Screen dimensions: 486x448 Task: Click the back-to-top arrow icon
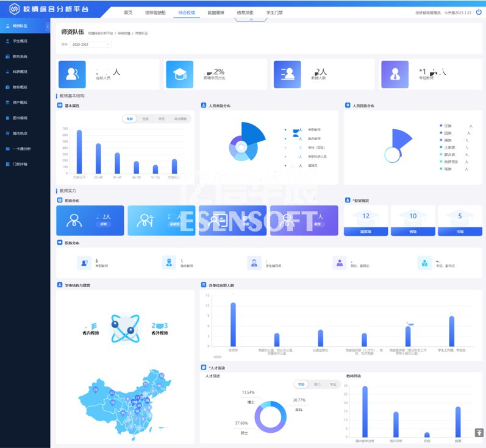479,433
